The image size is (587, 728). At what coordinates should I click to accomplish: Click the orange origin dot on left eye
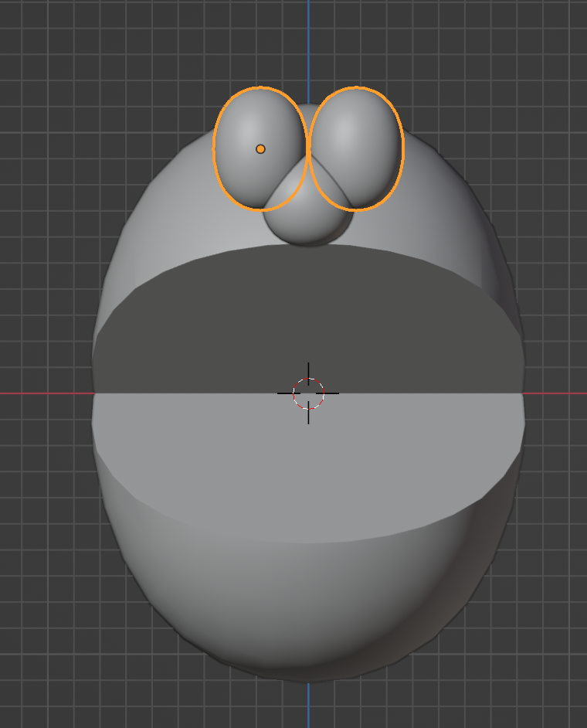tap(260, 149)
